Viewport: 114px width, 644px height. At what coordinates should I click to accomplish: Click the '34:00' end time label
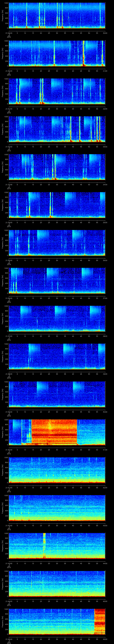point(105,184)
